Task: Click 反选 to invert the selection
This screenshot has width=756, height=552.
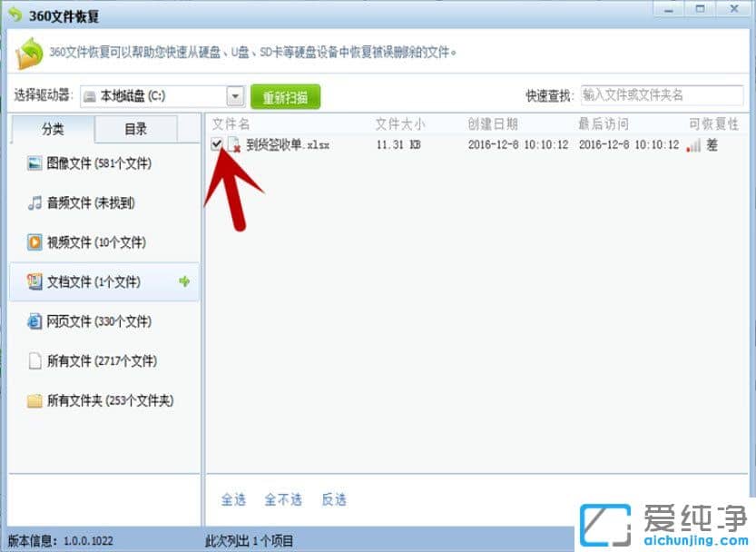Action: 333,499
